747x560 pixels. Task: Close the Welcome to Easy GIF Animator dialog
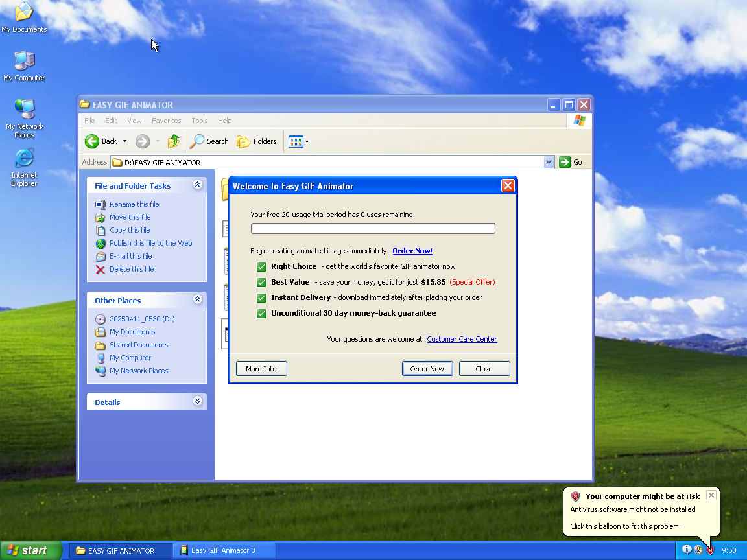click(x=508, y=186)
